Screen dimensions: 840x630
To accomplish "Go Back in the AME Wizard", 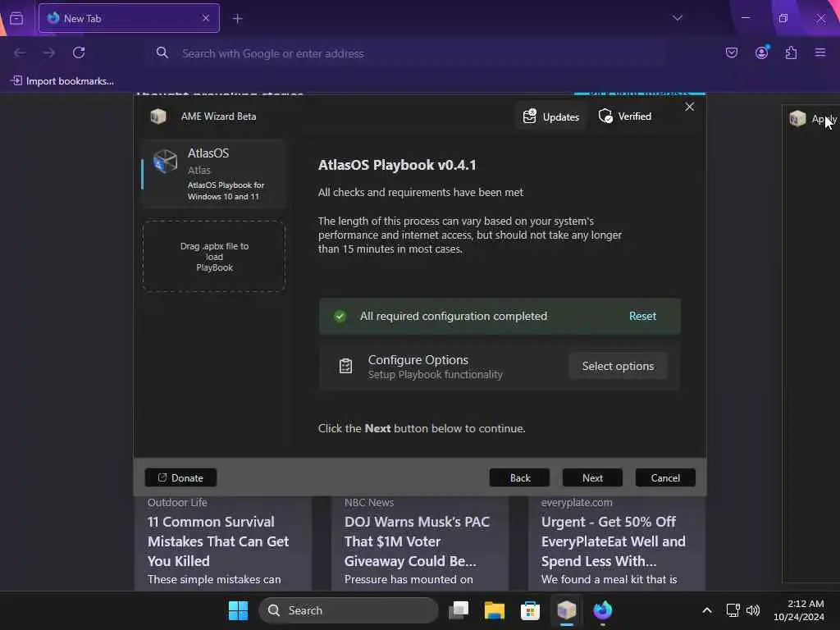I will coord(519,477).
